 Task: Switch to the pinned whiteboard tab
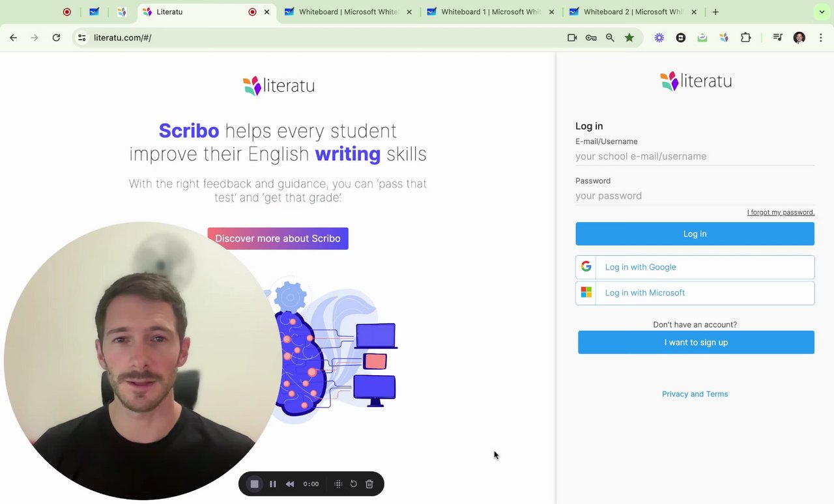[x=94, y=12]
